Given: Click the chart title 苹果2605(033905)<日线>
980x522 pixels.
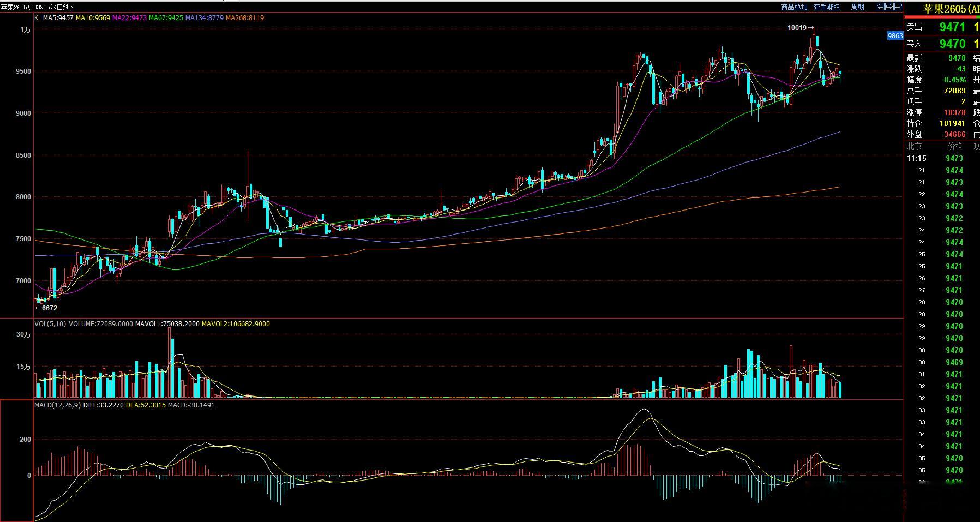Looking at the screenshot, I should [38, 7].
